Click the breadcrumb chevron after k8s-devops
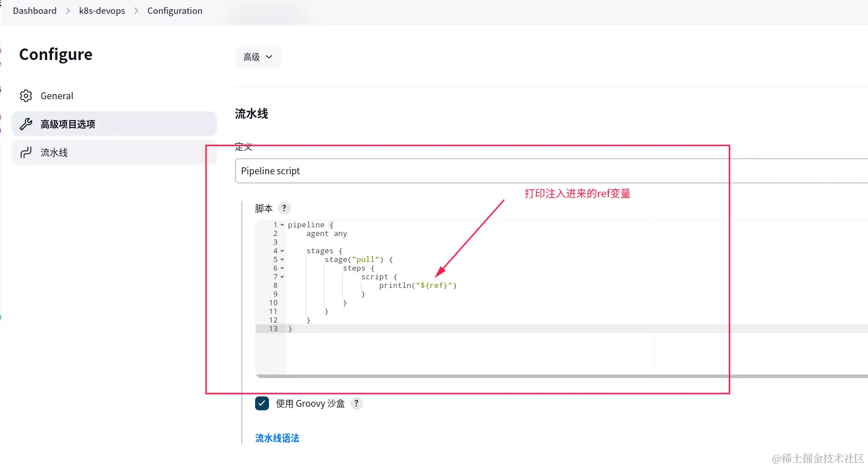 (136, 11)
